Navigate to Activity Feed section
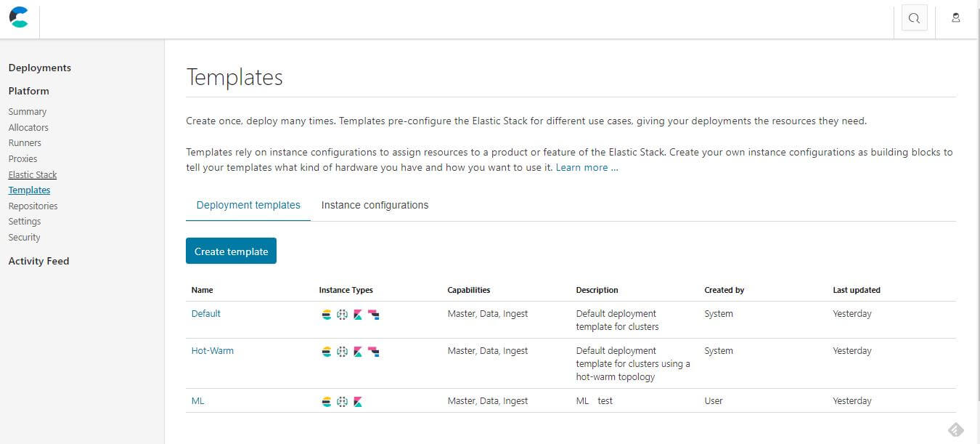Viewport: 980px width, 444px height. [x=38, y=262]
